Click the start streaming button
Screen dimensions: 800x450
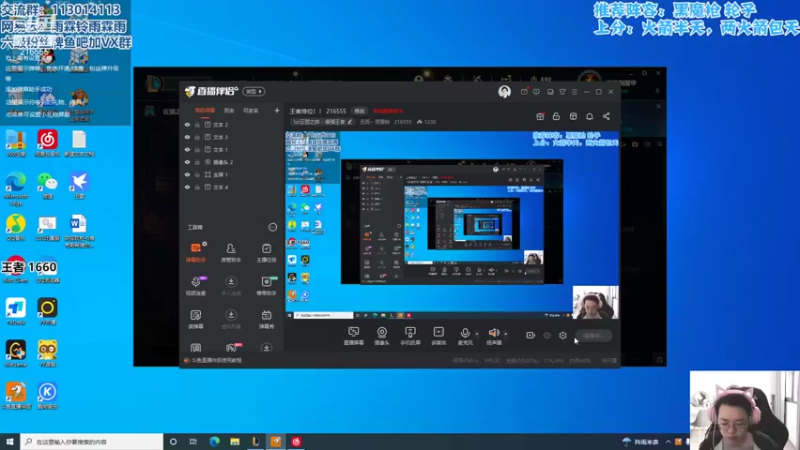point(593,336)
